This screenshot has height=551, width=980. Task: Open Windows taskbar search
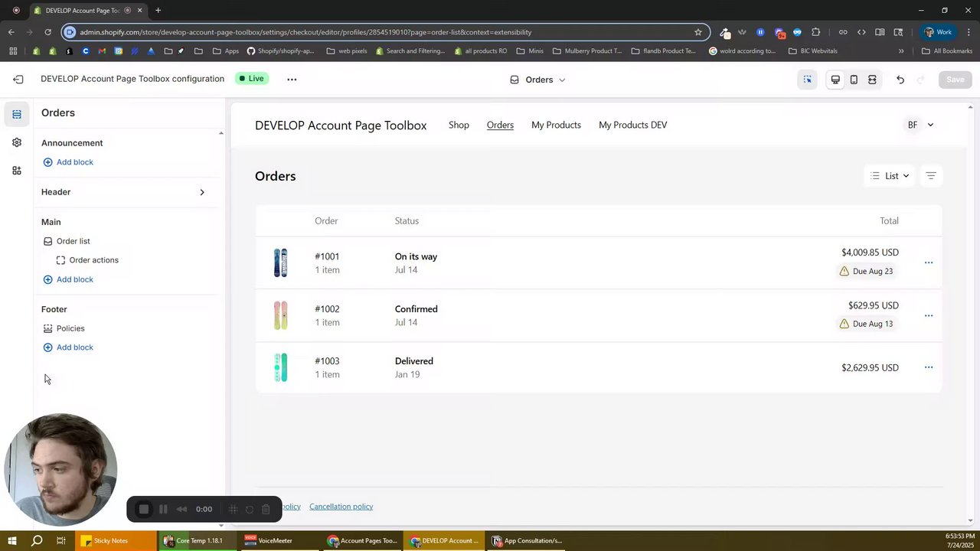37,541
